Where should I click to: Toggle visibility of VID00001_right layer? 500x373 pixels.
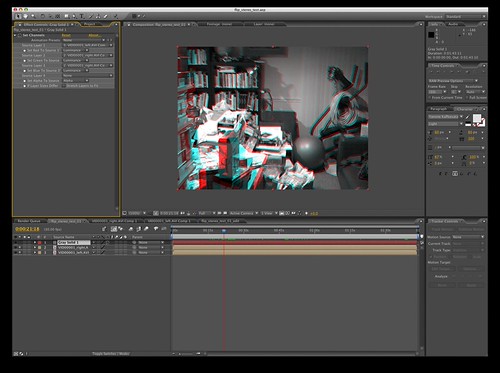[x=15, y=248]
